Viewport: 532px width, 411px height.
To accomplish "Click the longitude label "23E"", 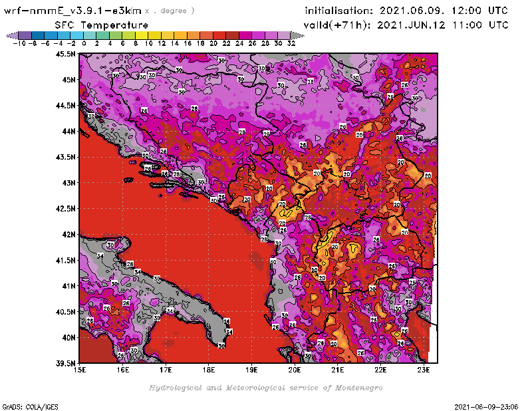I will [x=424, y=370].
